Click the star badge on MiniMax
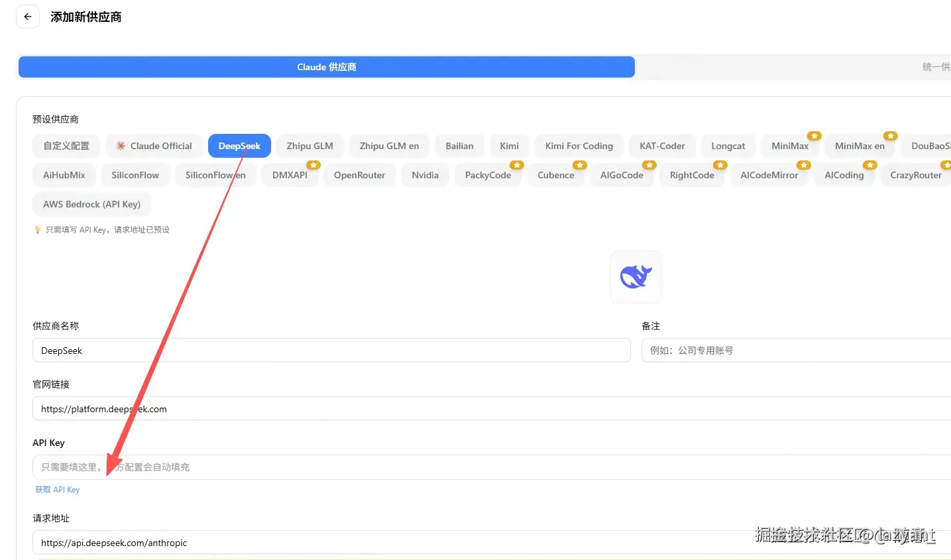 [x=814, y=136]
